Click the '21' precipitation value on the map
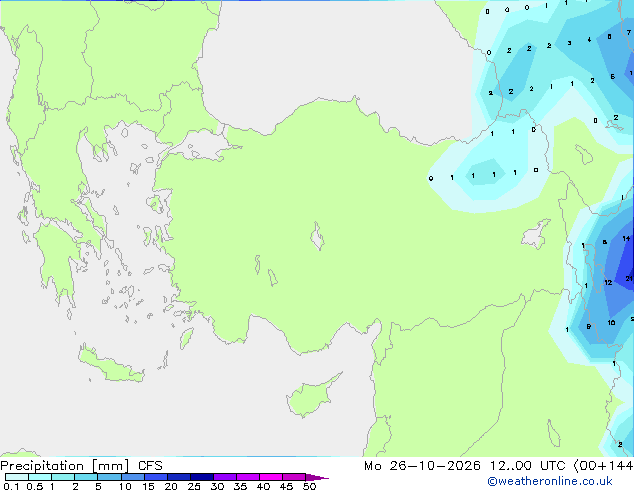This screenshot has width=634, height=490. coord(629,278)
